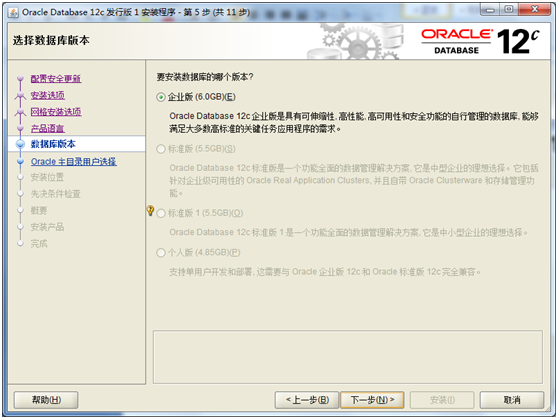
Task: Proceed with the 下一步(N) button
Action: 372,400
